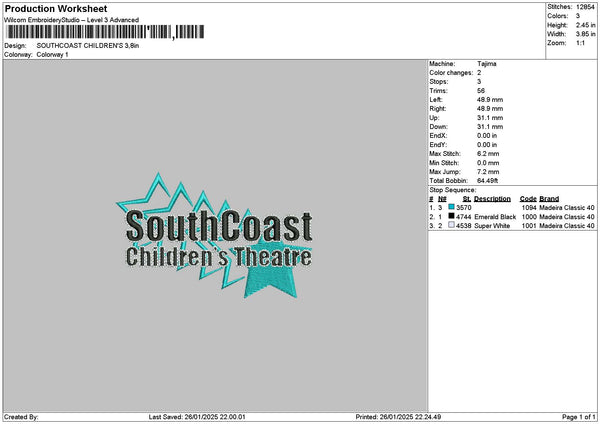Click the Max Stitch value 6.2 mm
The height and width of the screenshot is (424, 600).
pyautogui.click(x=488, y=154)
